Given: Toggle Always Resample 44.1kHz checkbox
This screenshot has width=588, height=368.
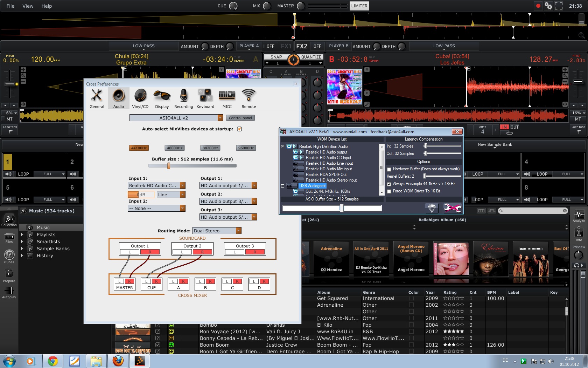Looking at the screenshot, I should pyautogui.click(x=389, y=184).
